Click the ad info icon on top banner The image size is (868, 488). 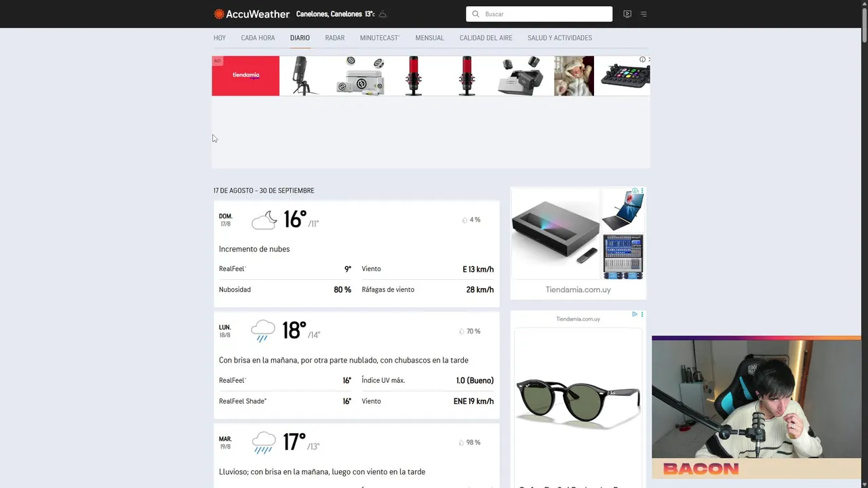642,60
